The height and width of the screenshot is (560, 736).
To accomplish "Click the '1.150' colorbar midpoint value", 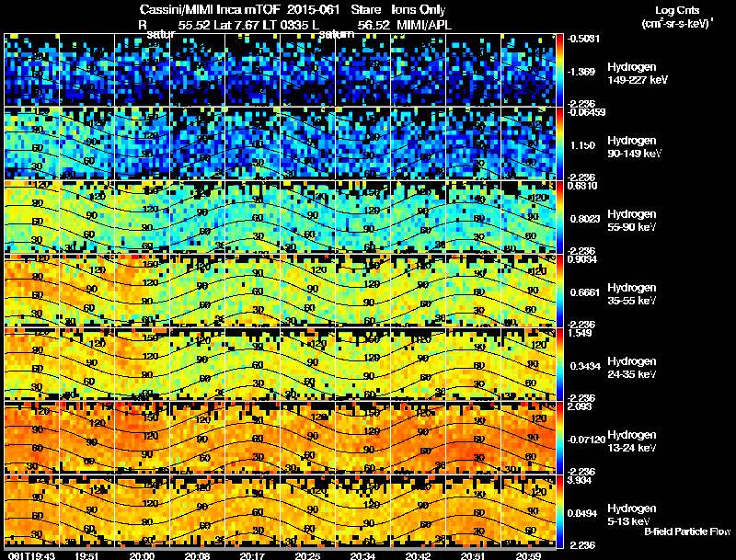I will click(582, 145).
